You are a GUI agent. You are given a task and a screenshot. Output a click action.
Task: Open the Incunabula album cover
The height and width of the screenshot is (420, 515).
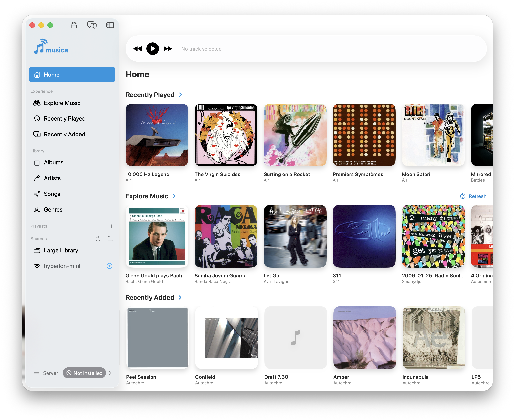pyautogui.click(x=434, y=338)
